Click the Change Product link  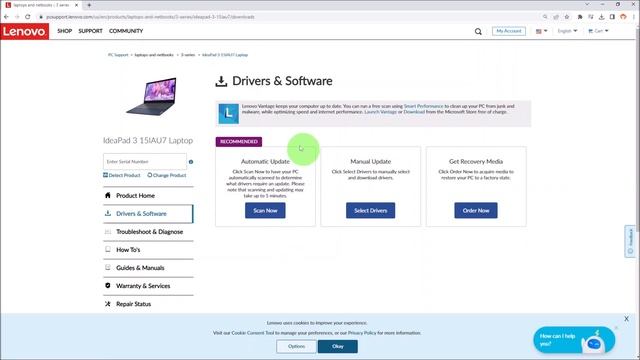[x=167, y=175]
